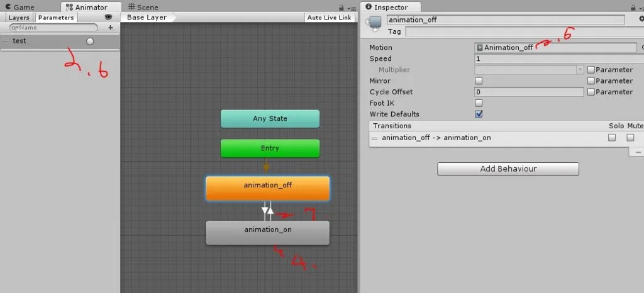Click the lock icon on the Animator panel
The width and height of the screenshot is (644, 293).
[x=341, y=8]
